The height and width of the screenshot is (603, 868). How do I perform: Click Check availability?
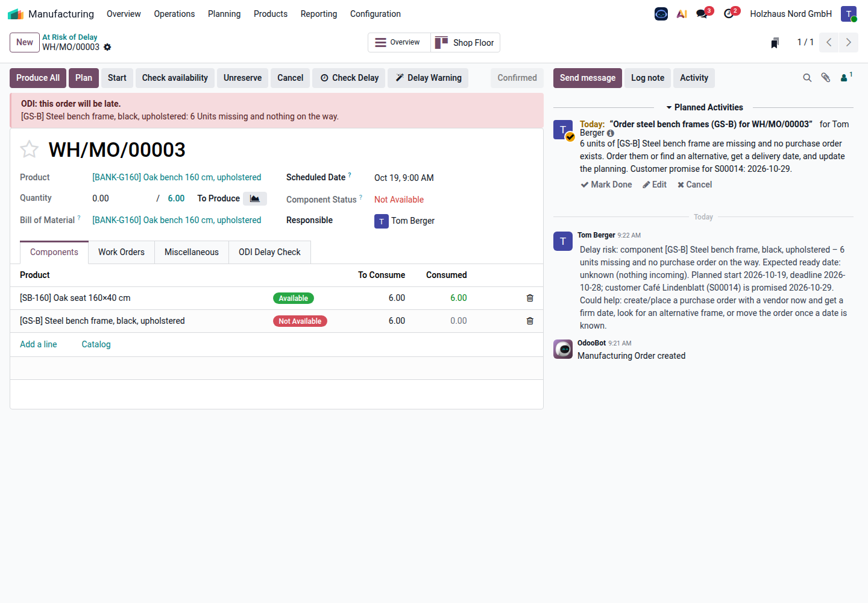click(x=175, y=78)
